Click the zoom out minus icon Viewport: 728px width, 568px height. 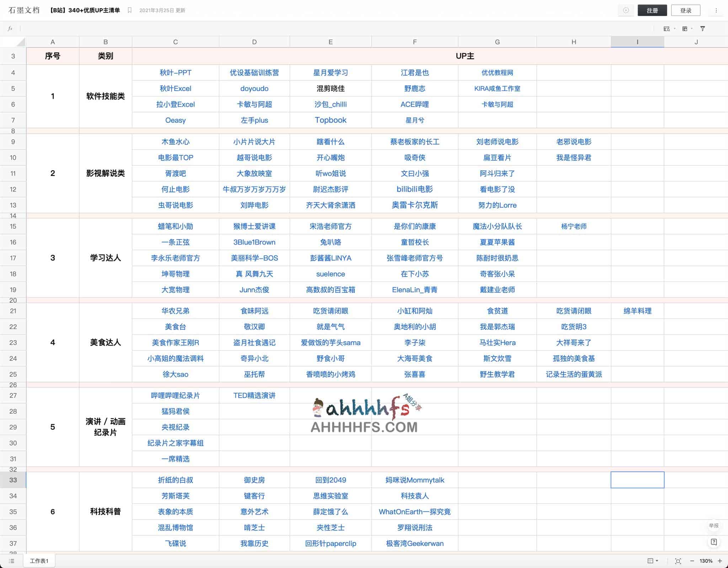tap(692, 561)
